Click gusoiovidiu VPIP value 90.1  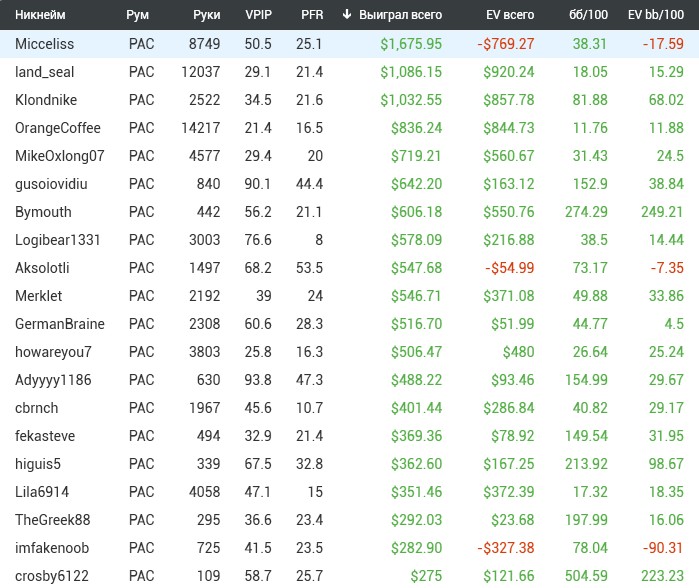coord(258,184)
